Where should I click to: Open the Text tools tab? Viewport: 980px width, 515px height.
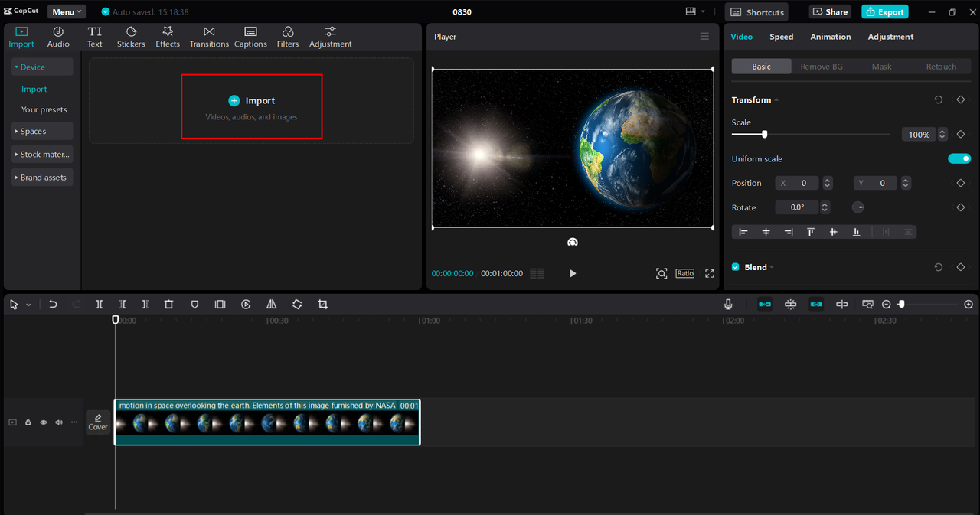pos(95,37)
